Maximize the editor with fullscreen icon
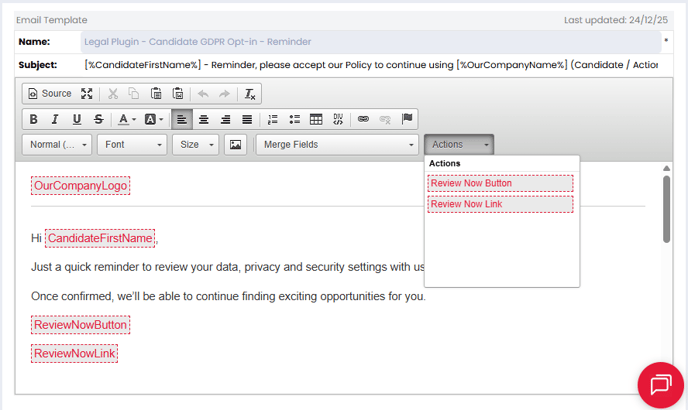Screen dimensions: 688x410 [x=86, y=94]
